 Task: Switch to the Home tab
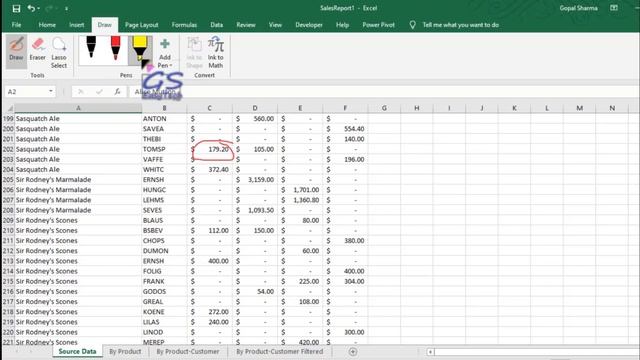click(47, 25)
